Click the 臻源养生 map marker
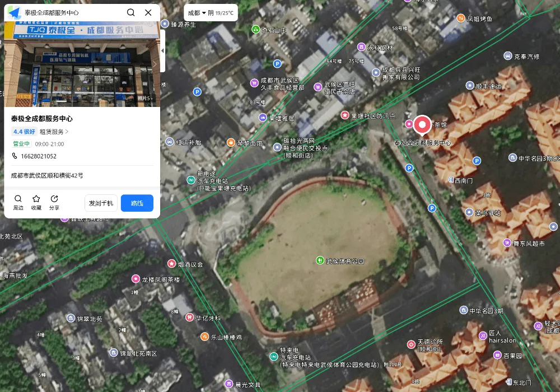Image resolution: width=560 pixels, height=392 pixels. (x=165, y=24)
